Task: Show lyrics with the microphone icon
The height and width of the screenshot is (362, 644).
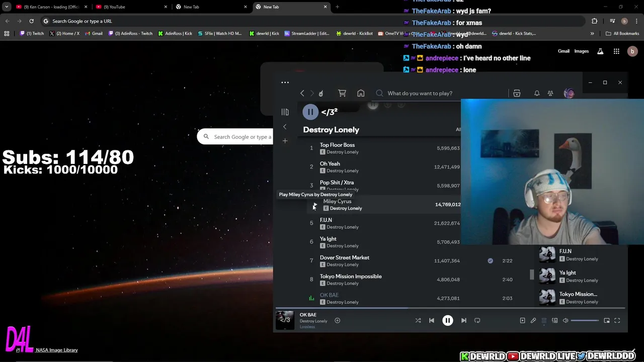Action: click(533, 320)
